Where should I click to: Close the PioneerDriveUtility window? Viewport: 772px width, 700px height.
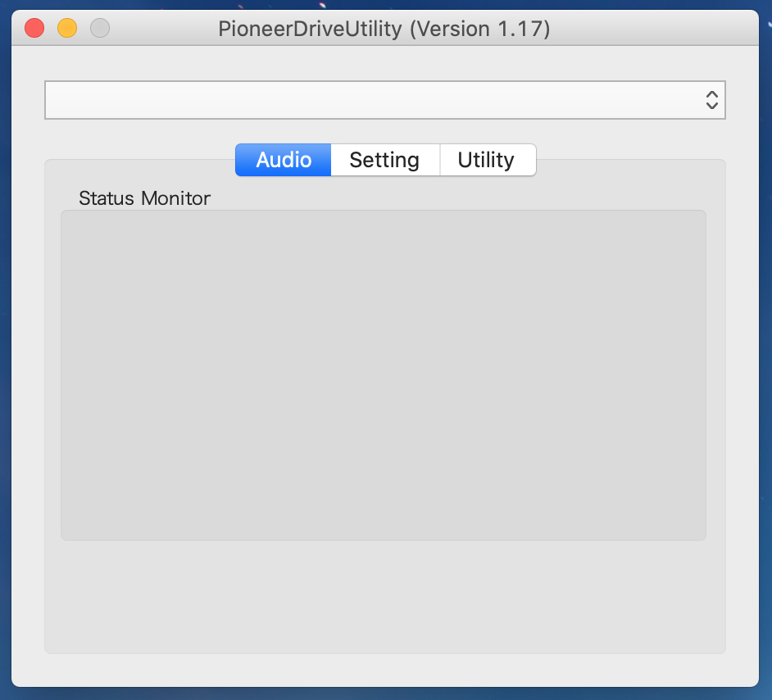point(34,29)
